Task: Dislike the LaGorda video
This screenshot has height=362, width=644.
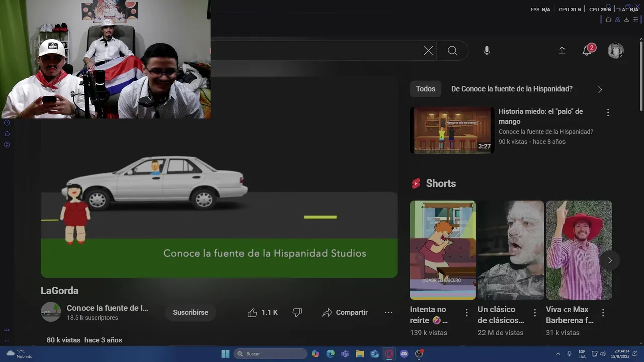Action: (x=297, y=313)
